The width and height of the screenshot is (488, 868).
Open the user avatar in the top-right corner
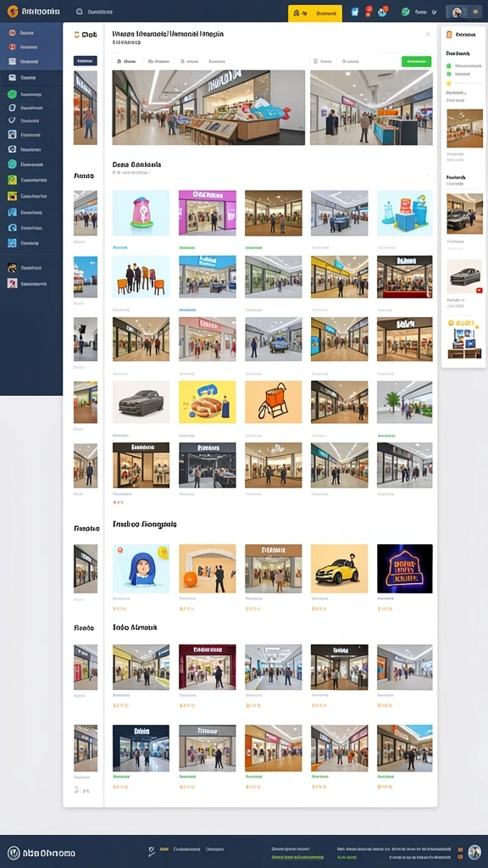coord(457,12)
